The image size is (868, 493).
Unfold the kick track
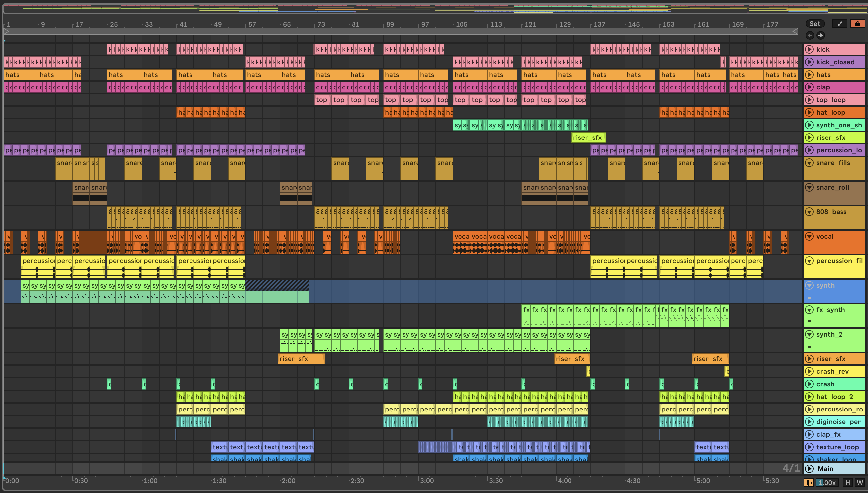[809, 49]
